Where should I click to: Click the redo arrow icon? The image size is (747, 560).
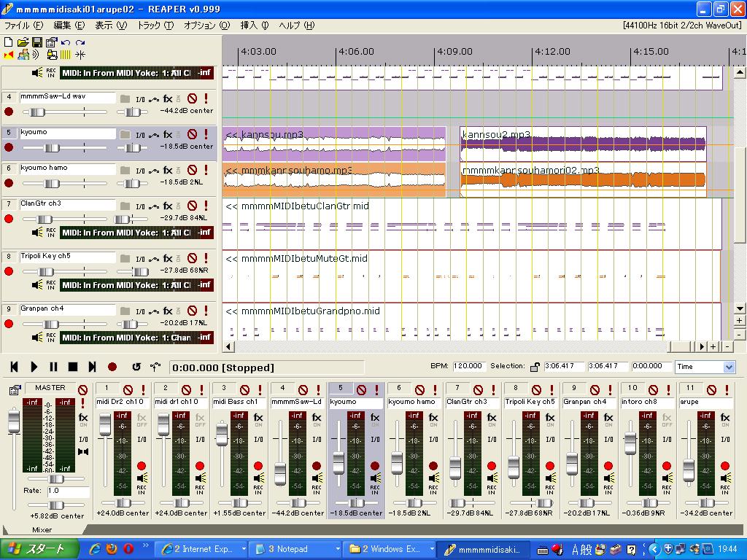pos(80,42)
